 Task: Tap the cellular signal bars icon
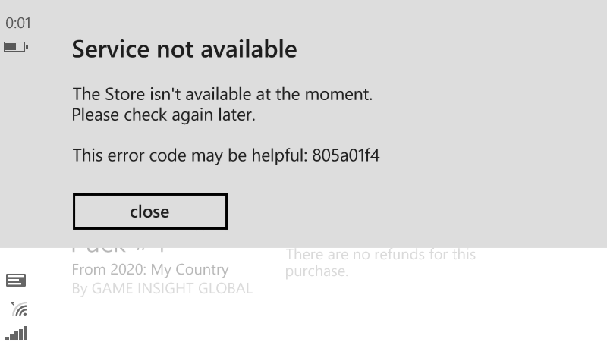pos(17,334)
